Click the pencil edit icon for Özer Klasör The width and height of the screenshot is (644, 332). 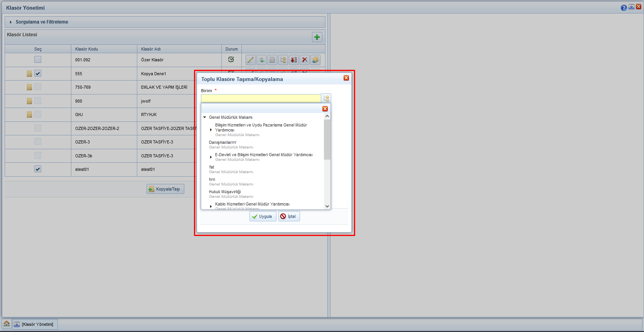click(251, 60)
